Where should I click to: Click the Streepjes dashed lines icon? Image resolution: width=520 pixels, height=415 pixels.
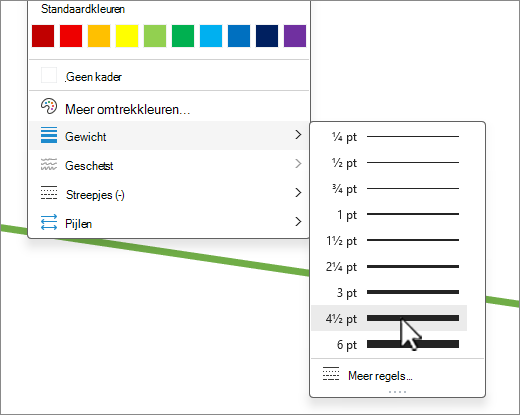tap(49, 193)
